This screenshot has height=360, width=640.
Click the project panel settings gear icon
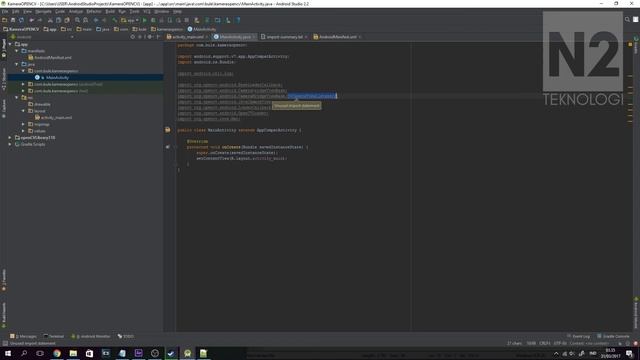pos(150,37)
